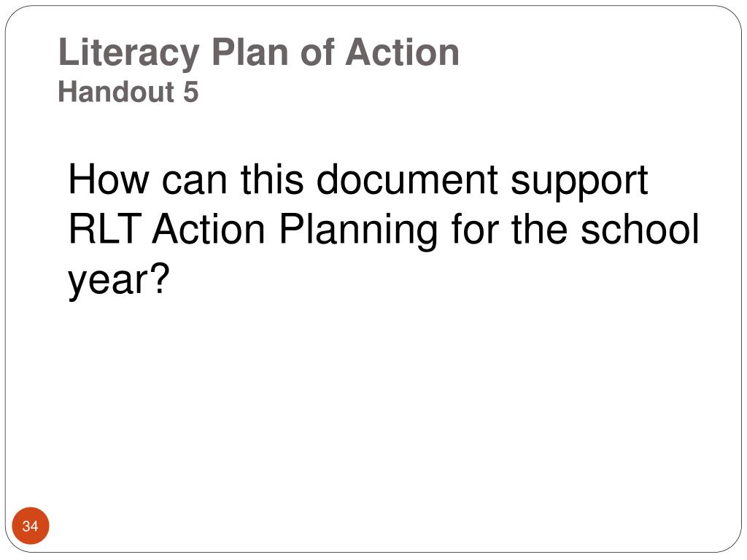
Task: Click the word support in the question
Action: click(x=578, y=183)
